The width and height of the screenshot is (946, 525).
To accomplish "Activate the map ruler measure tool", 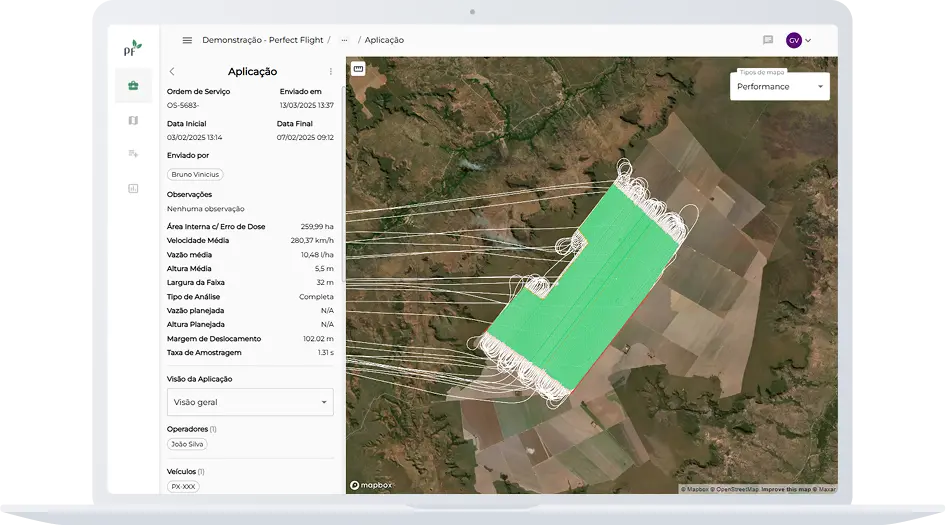I will [358, 69].
